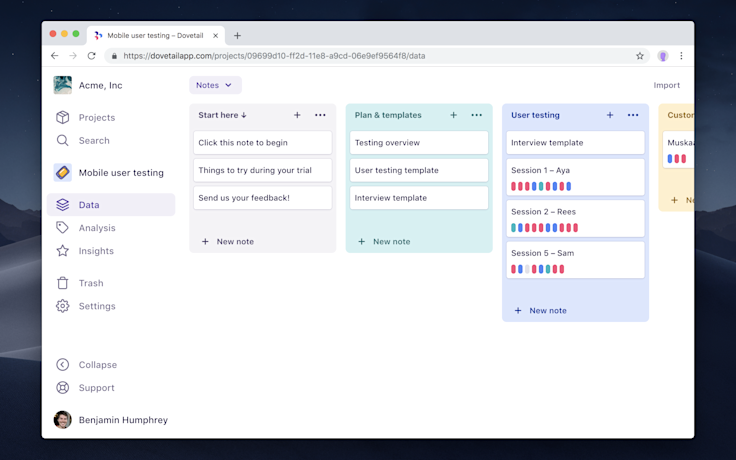Click the Search magnifier icon in sidebar
Screen dimensions: 736x460
[62, 140]
